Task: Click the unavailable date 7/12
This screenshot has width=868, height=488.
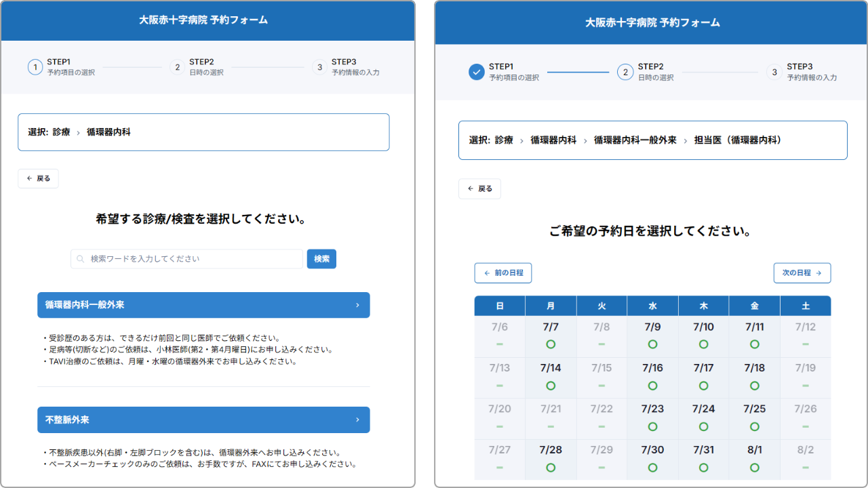Action: 806,327
